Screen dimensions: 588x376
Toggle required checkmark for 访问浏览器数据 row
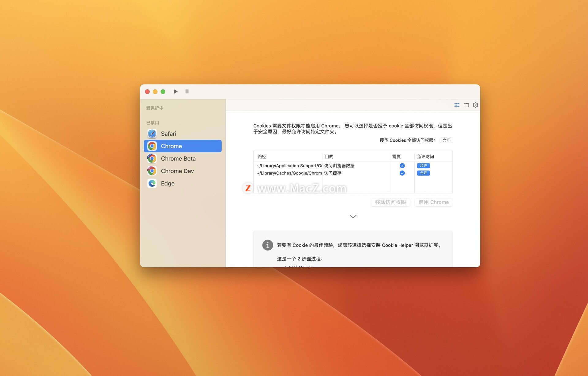(402, 166)
